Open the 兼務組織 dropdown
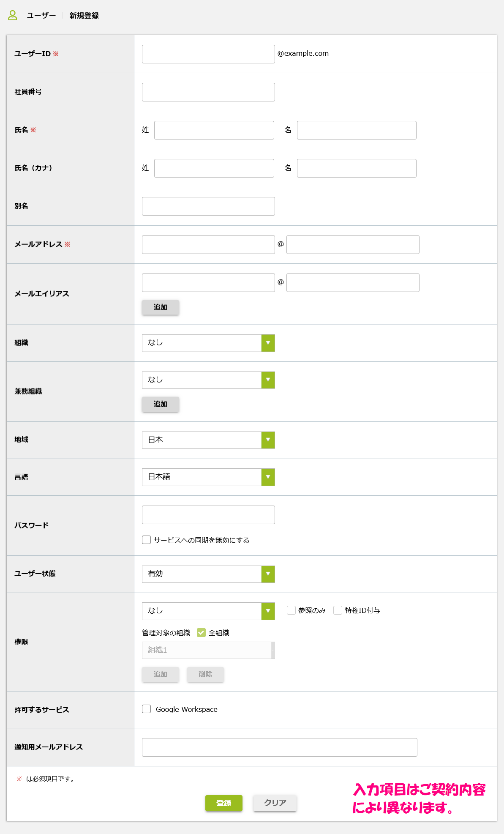The height and width of the screenshot is (834, 504). click(208, 380)
